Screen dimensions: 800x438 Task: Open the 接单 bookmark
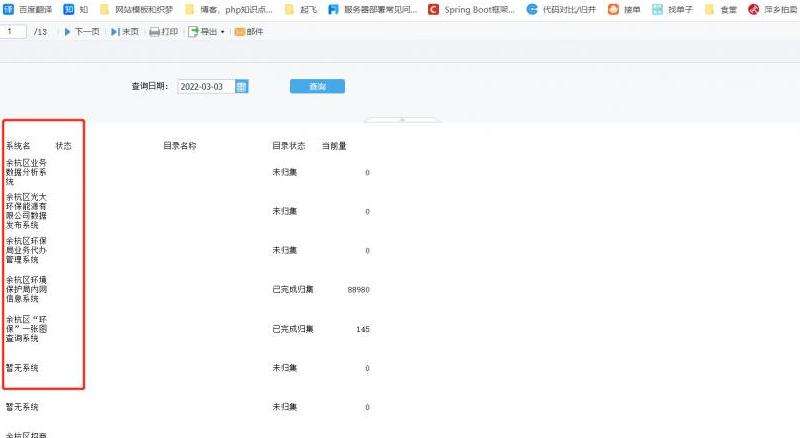pos(624,10)
